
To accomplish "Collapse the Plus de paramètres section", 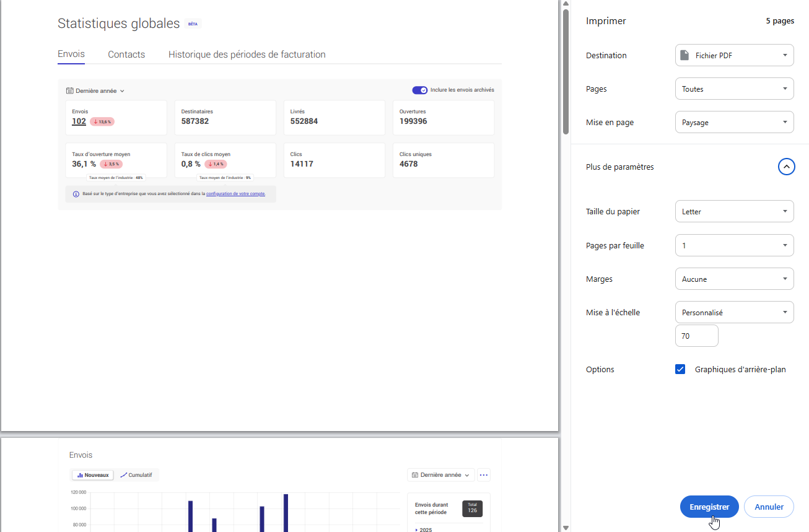I will (786, 167).
